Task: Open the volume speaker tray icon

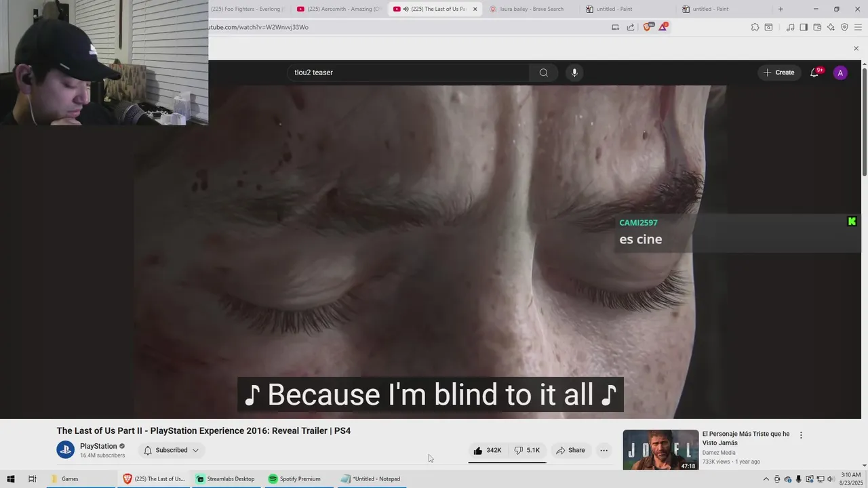Action: click(830, 479)
